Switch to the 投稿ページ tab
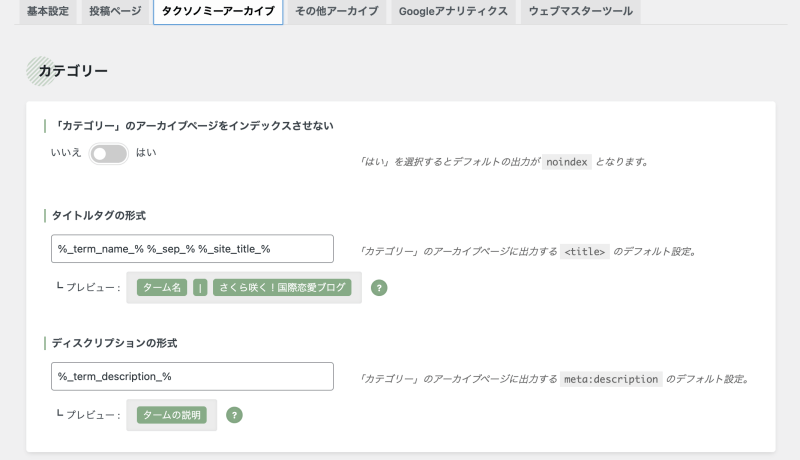Viewport: 800px width, 460px height. pos(115,11)
